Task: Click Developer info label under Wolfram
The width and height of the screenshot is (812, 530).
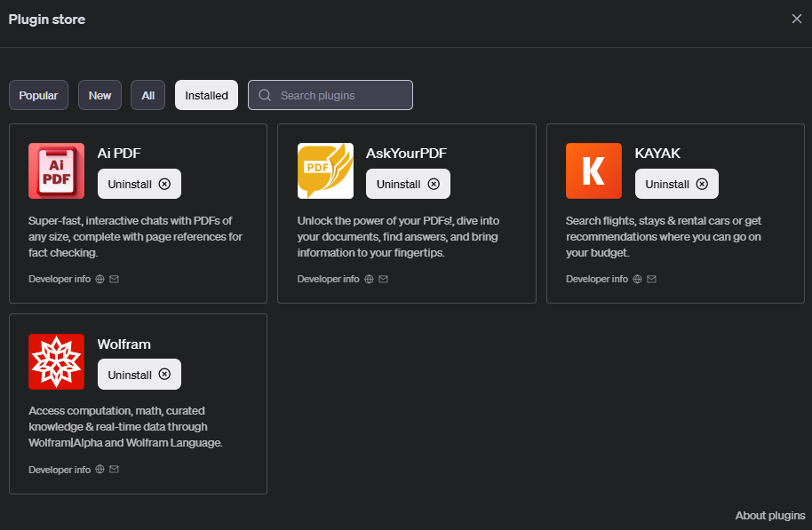Action: coord(60,470)
